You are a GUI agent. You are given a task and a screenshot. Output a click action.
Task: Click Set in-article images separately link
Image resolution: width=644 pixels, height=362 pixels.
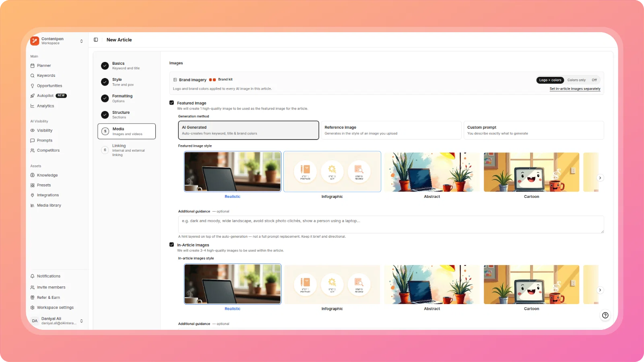575,89
